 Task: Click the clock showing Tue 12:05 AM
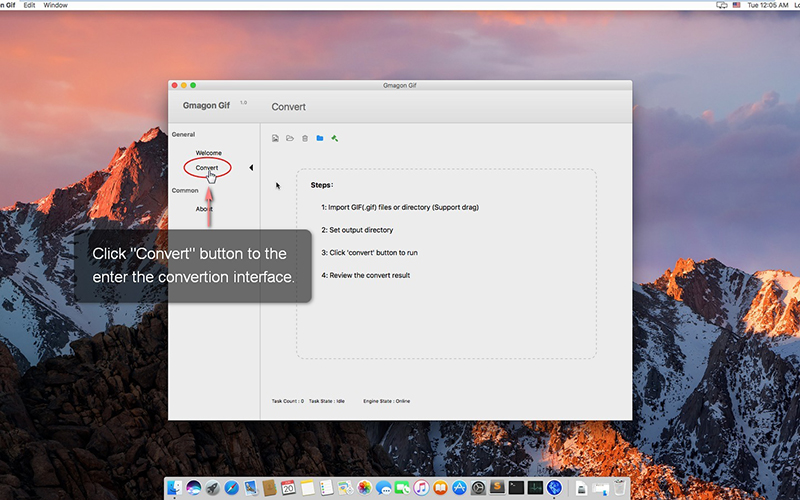[768, 5]
